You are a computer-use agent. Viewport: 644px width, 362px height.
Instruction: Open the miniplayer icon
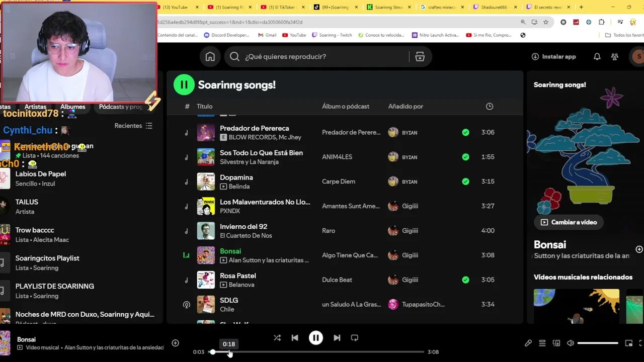[x=629, y=343]
